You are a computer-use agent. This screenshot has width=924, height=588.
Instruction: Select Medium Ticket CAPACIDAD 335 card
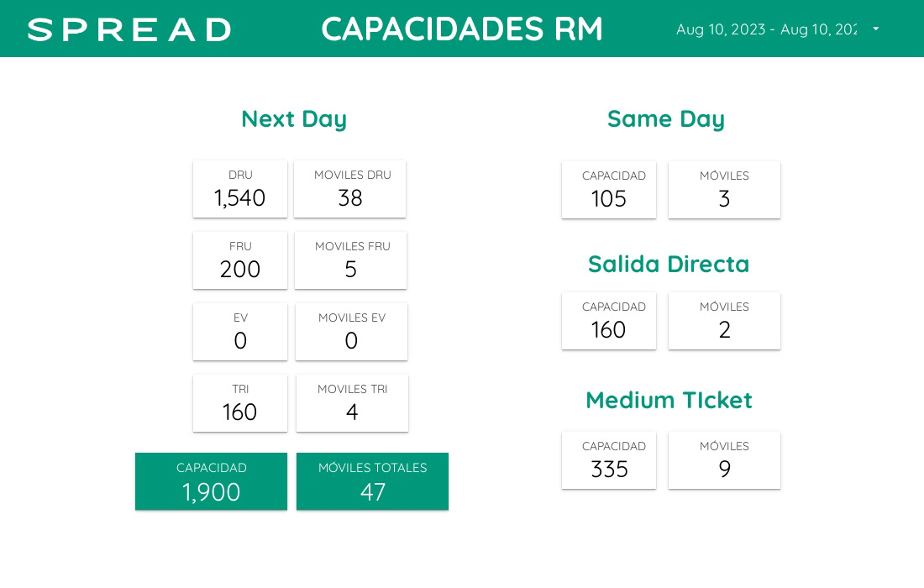[x=609, y=460]
